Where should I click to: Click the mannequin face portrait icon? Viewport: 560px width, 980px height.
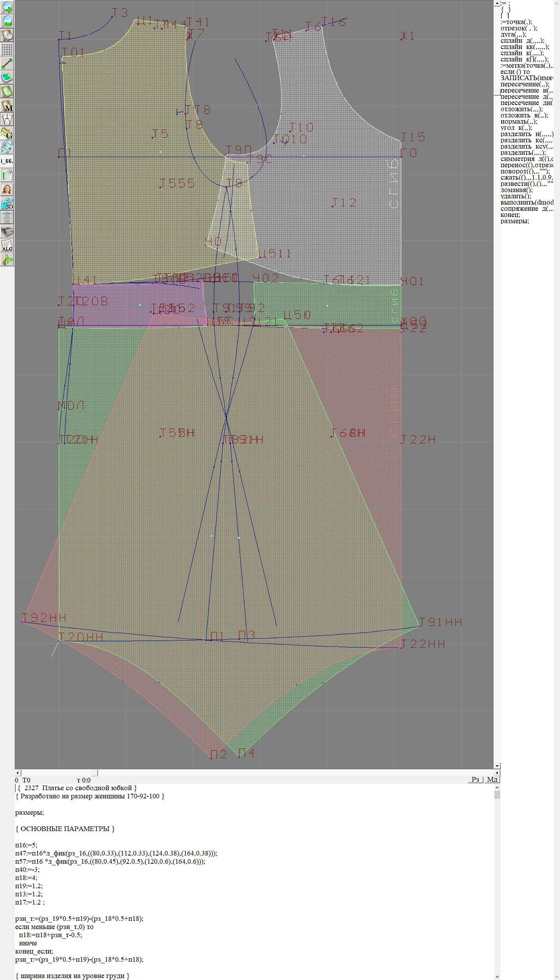click(7, 189)
